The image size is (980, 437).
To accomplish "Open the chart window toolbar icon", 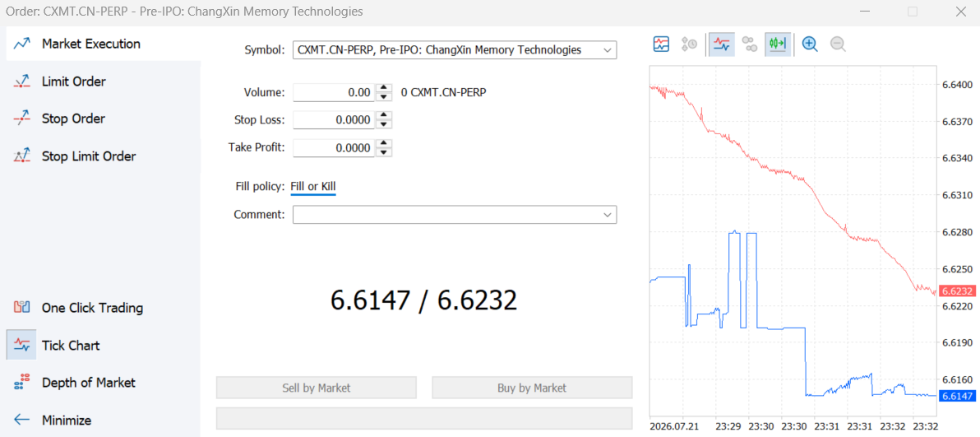I will click(661, 44).
